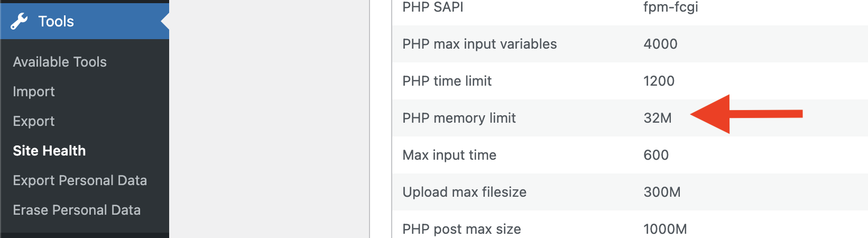The image size is (868, 238).
Task: Click the PHP time limit row
Action: (x=630, y=81)
